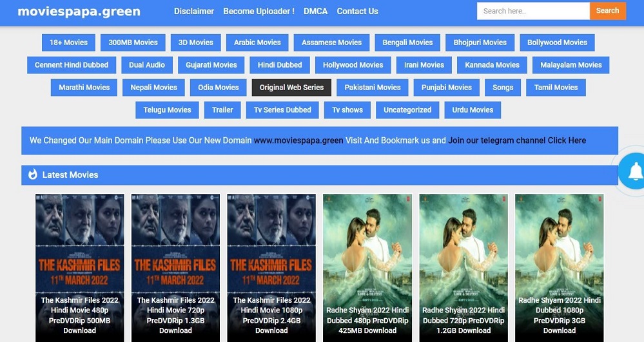
Task: Browse Odia Movies category
Action: pyautogui.click(x=218, y=88)
